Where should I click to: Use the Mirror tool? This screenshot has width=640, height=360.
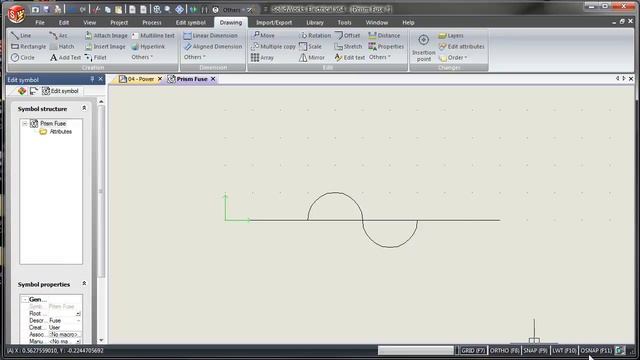tap(312, 58)
